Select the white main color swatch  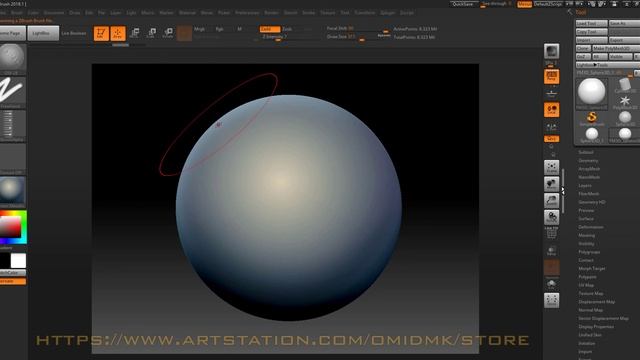tap(18, 260)
